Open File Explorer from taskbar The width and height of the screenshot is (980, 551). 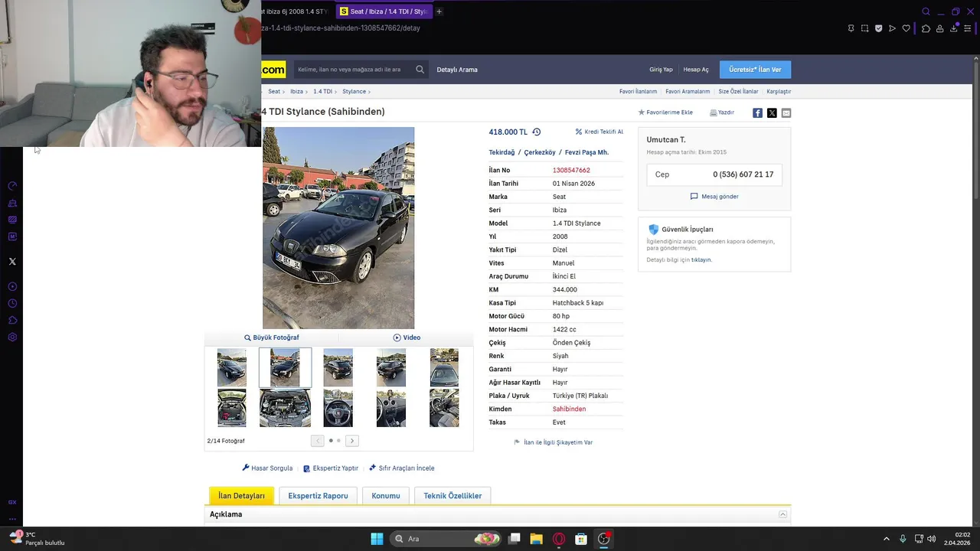(536, 539)
